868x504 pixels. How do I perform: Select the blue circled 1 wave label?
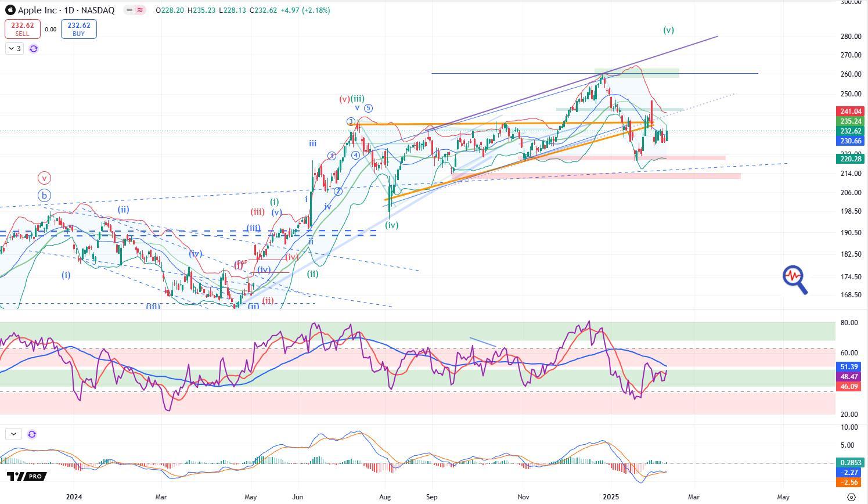coord(331,156)
